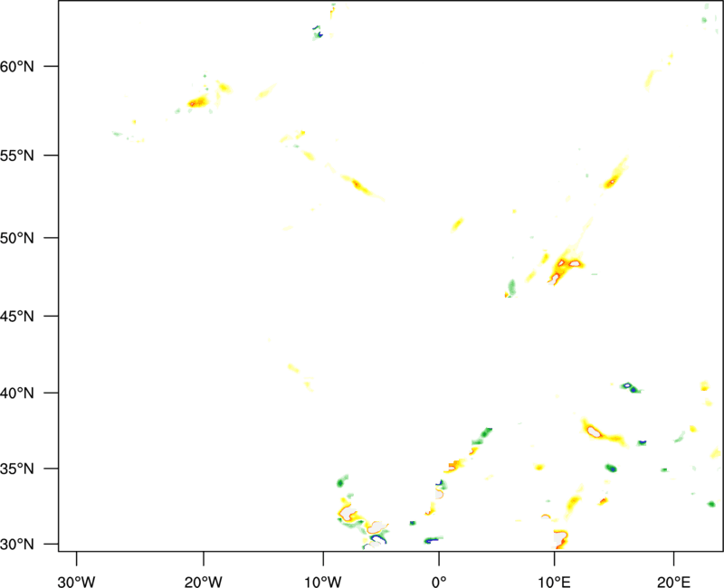Click the 45°N latitude label
The height and width of the screenshot is (588, 724).
pyautogui.click(x=17, y=316)
